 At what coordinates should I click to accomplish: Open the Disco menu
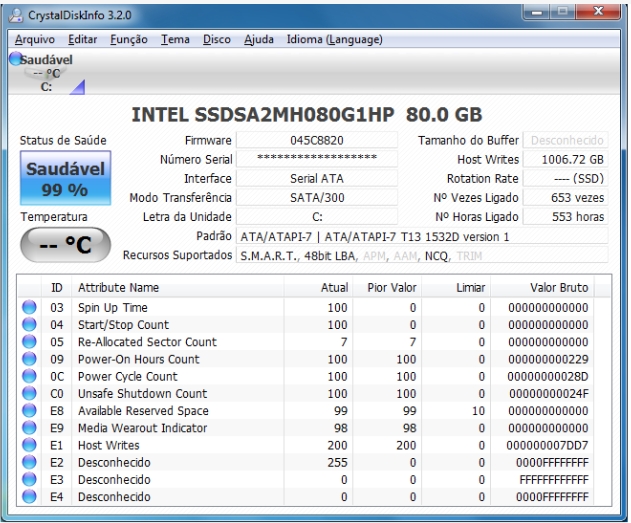(218, 39)
